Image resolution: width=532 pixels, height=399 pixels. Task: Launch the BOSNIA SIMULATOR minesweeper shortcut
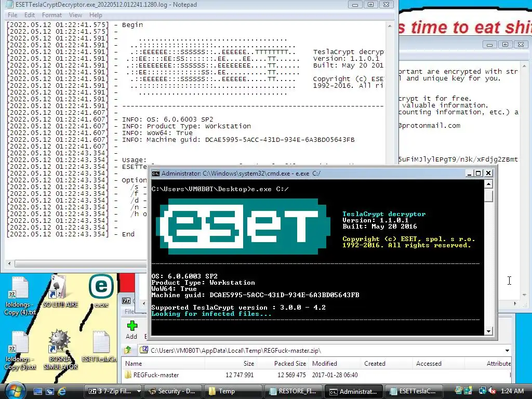60,350
